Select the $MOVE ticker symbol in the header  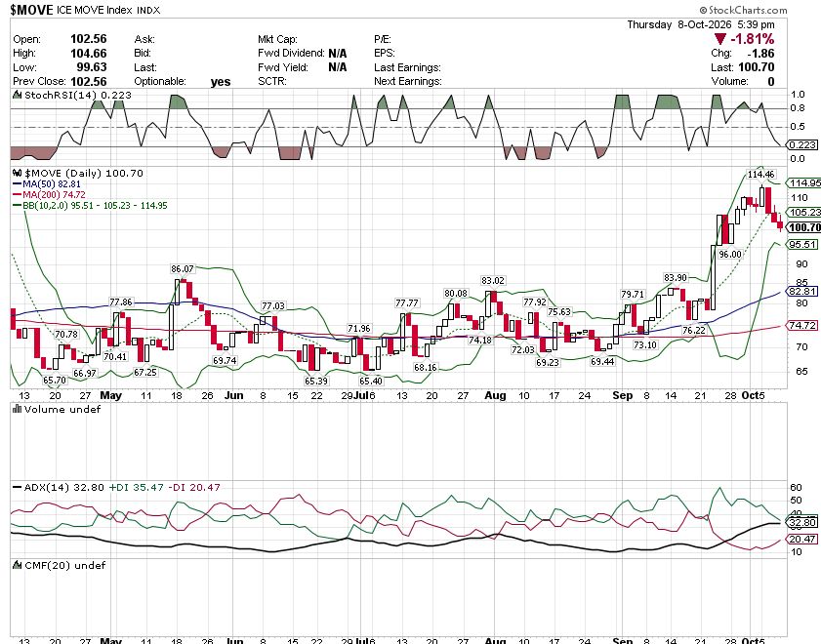click(31, 10)
